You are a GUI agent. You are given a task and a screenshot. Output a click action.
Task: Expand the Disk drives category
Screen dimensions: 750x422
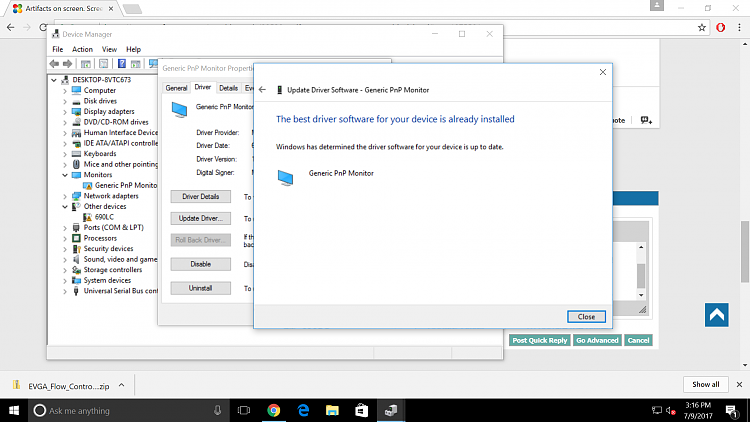[65, 101]
